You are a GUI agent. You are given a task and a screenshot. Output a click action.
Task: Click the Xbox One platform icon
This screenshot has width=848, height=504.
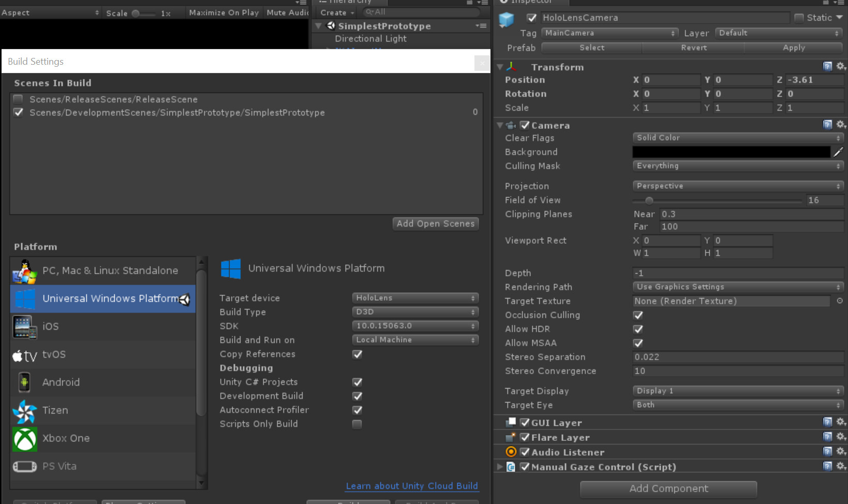pyautogui.click(x=24, y=439)
